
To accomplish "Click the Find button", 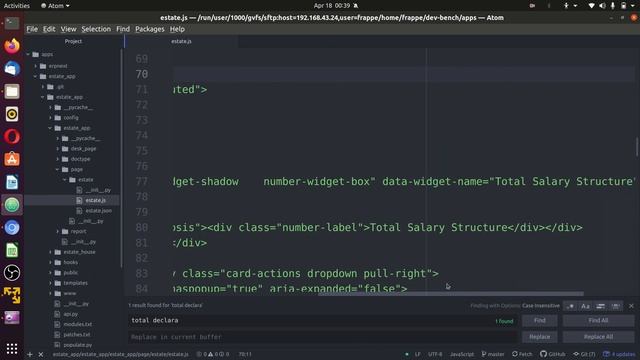I will [x=540, y=320].
